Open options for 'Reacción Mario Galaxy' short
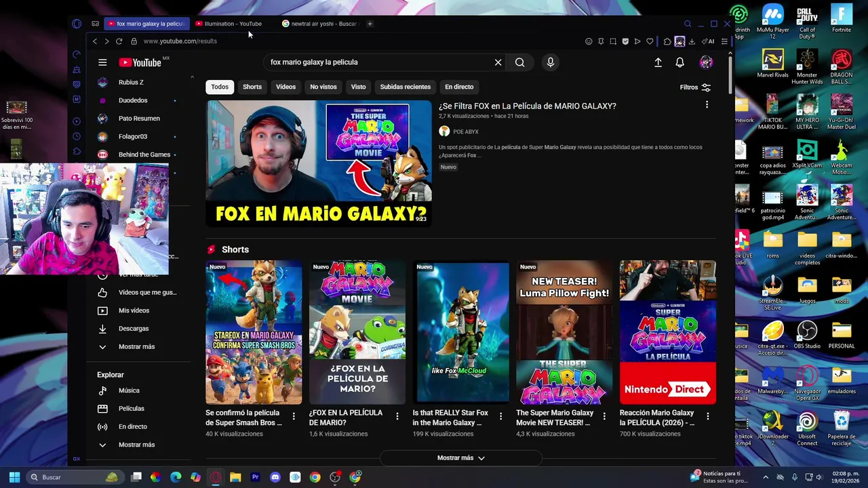Screen dimensions: 868x488 [x=707, y=416]
